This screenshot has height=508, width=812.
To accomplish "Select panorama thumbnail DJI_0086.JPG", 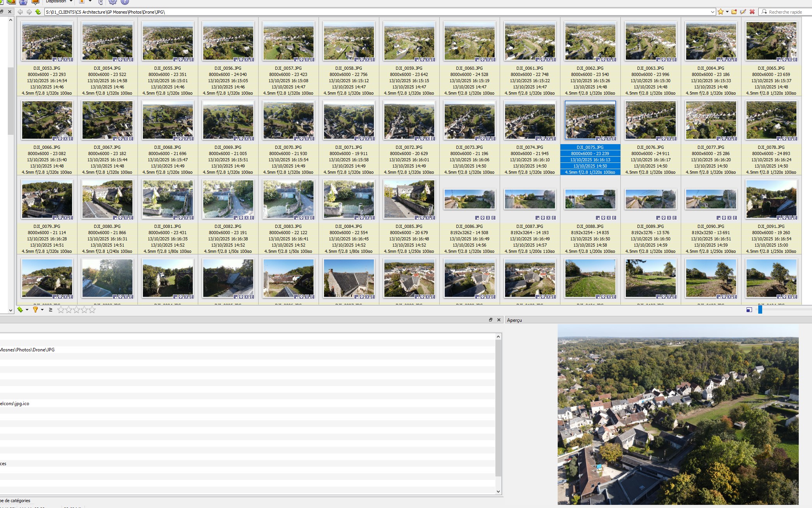I will coord(470,199).
